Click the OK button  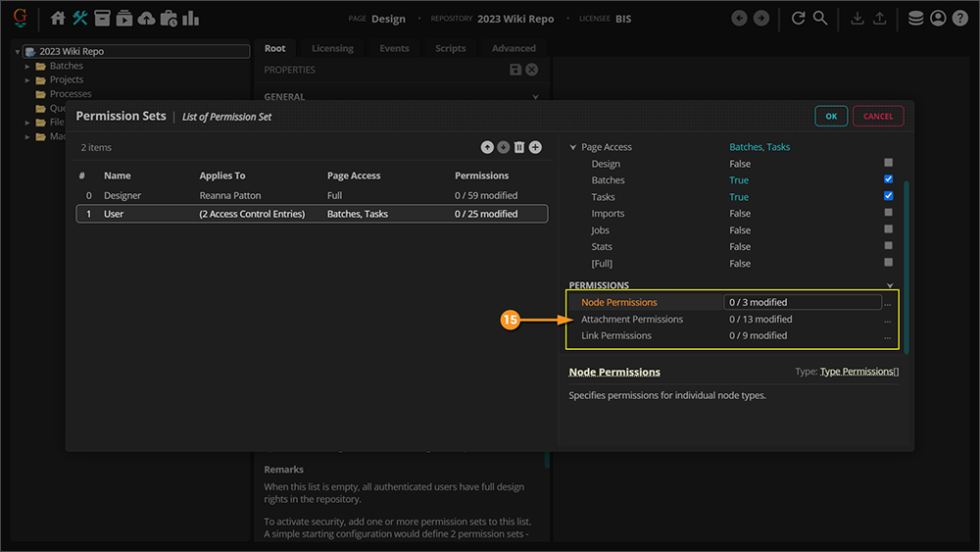[830, 116]
